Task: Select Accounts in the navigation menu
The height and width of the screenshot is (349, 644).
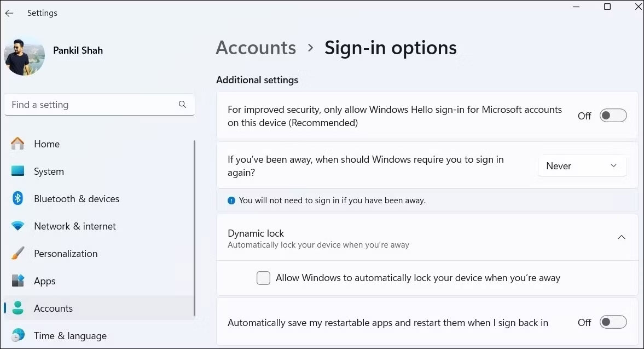Action: tap(53, 308)
